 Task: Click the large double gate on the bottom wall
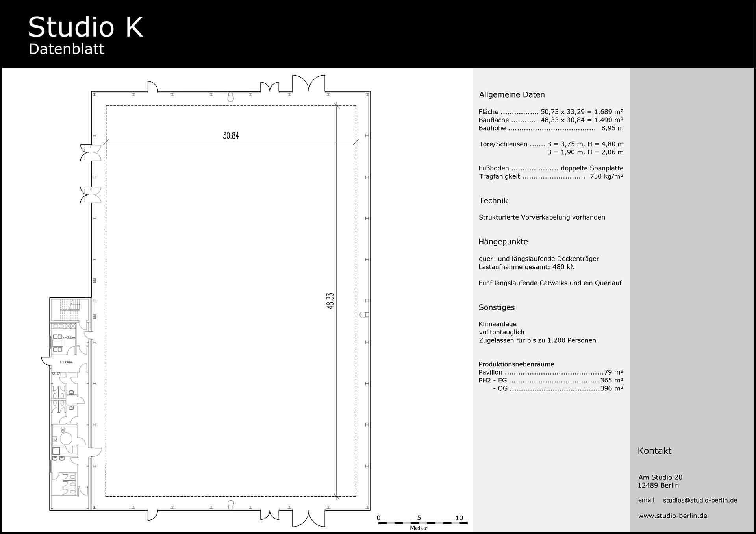point(308,518)
